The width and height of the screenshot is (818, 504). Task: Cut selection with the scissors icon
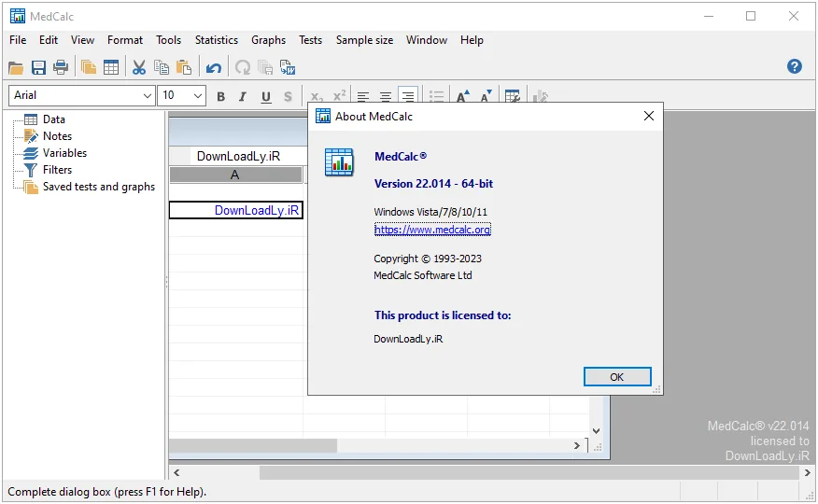(139, 67)
